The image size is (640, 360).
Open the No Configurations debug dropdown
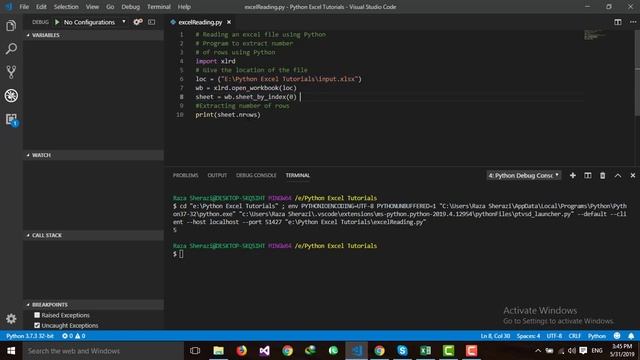(95, 22)
